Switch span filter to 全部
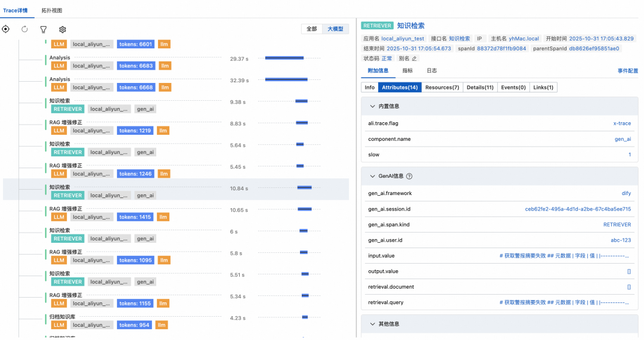This screenshot has width=644, height=340. coord(312,29)
